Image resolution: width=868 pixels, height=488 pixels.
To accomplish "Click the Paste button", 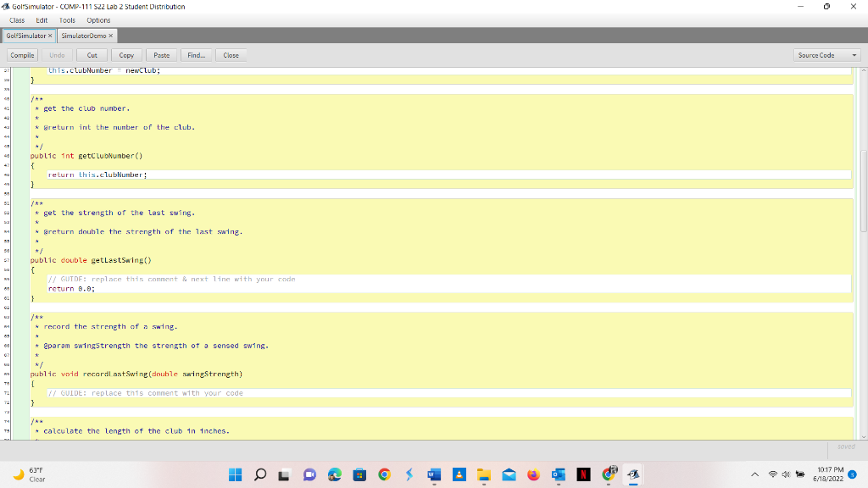I will 162,55.
